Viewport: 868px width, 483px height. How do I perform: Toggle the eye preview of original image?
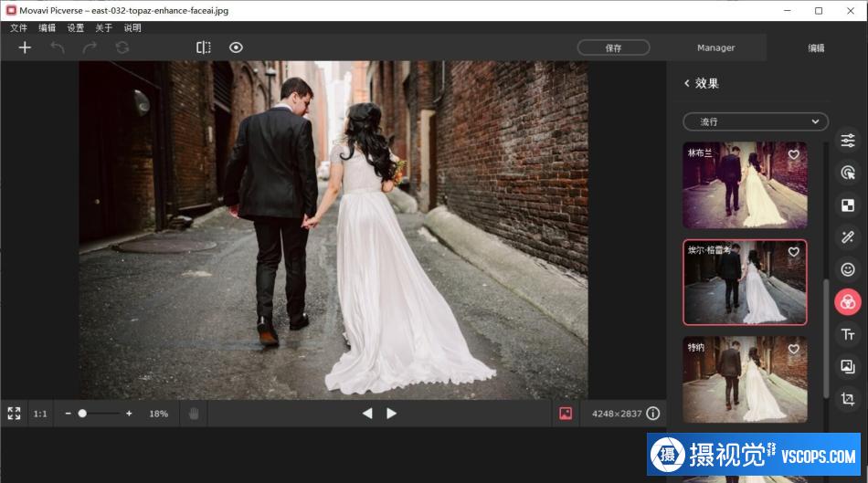pyautogui.click(x=236, y=47)
